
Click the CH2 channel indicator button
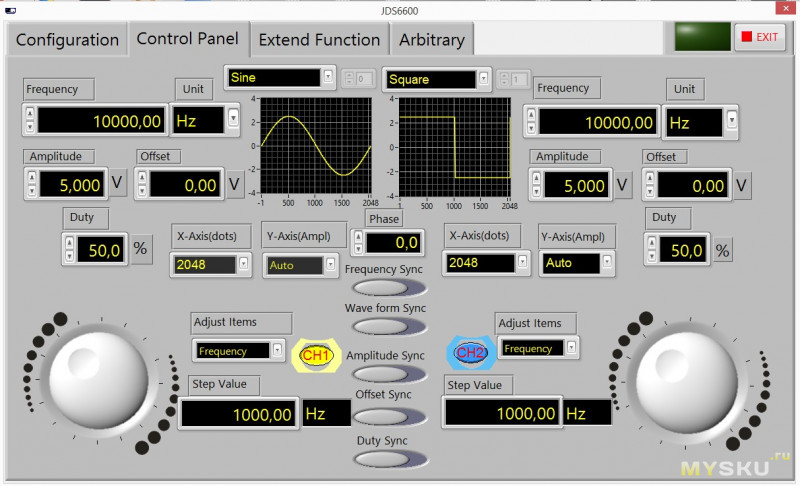[x=470, y=352]
